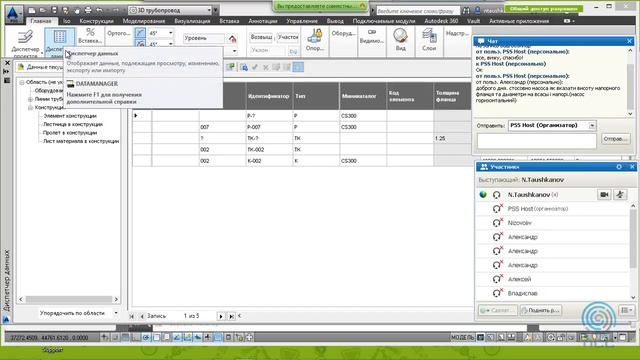Go to next record arrow

[221, 316]
